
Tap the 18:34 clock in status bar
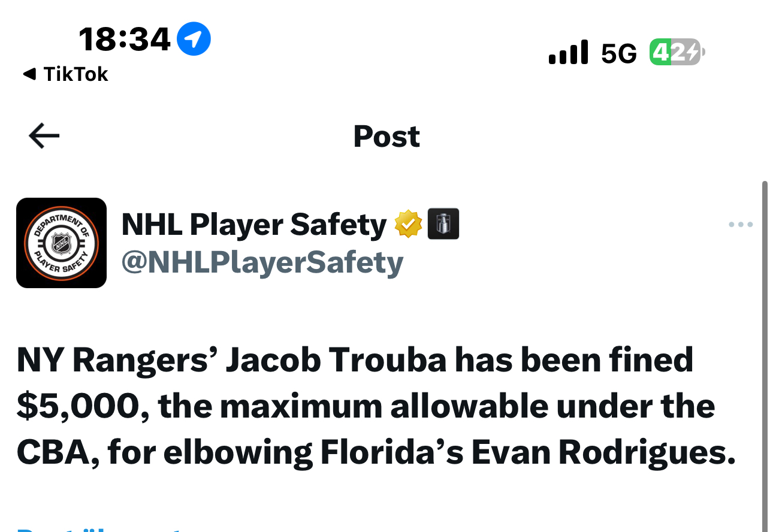tap(125, 40)
